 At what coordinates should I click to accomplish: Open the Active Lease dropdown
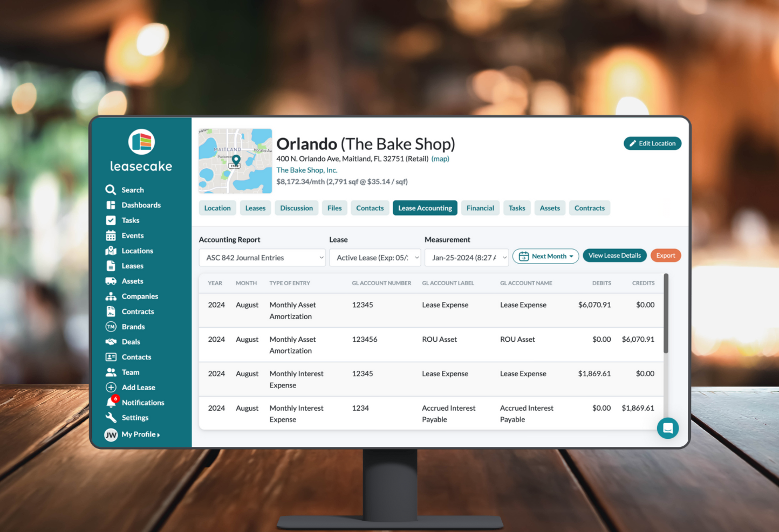click(375, 258)
